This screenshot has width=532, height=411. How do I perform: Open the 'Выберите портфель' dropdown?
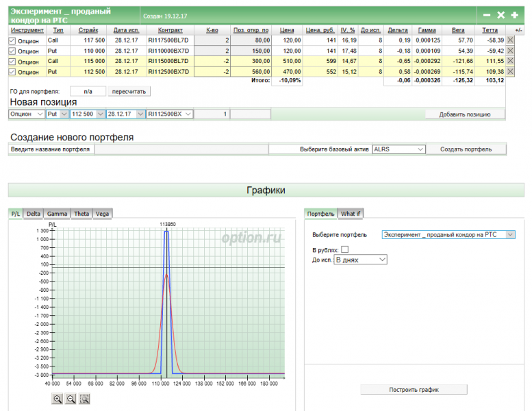[x=448, y=234]
